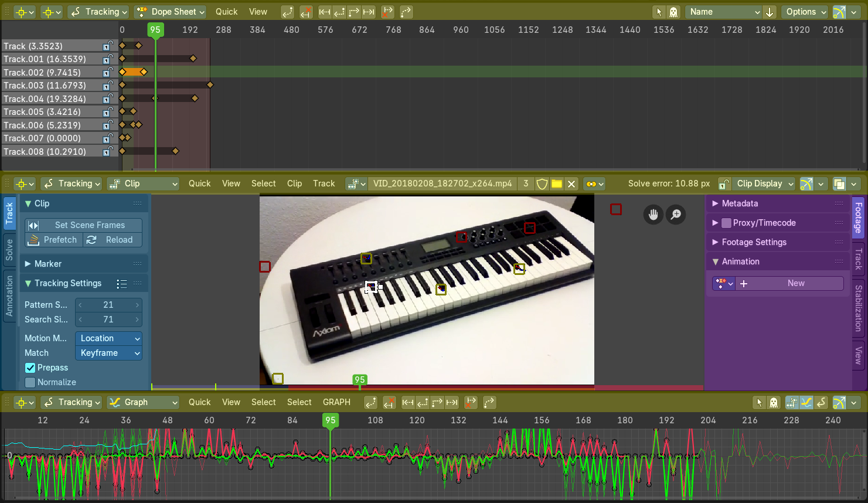This screenshot has width=868, height=503.
Task: Open Tracking Settings presets list icon
Action: coord(122,284)
